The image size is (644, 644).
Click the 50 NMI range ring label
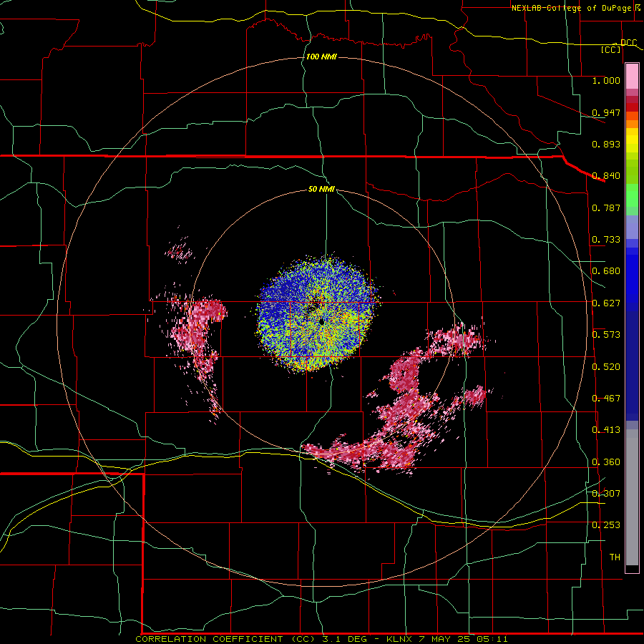321,189
